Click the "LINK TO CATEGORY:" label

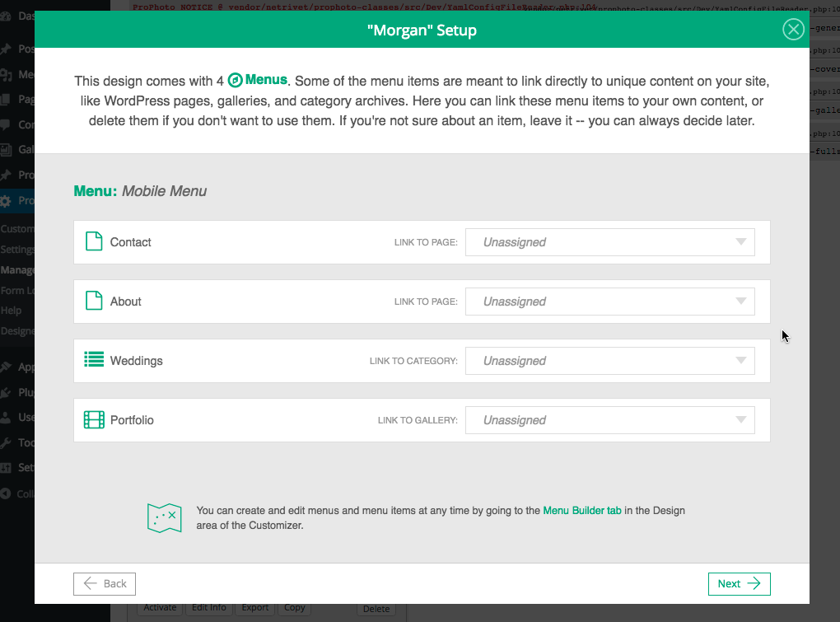click(x=413, y=361)
